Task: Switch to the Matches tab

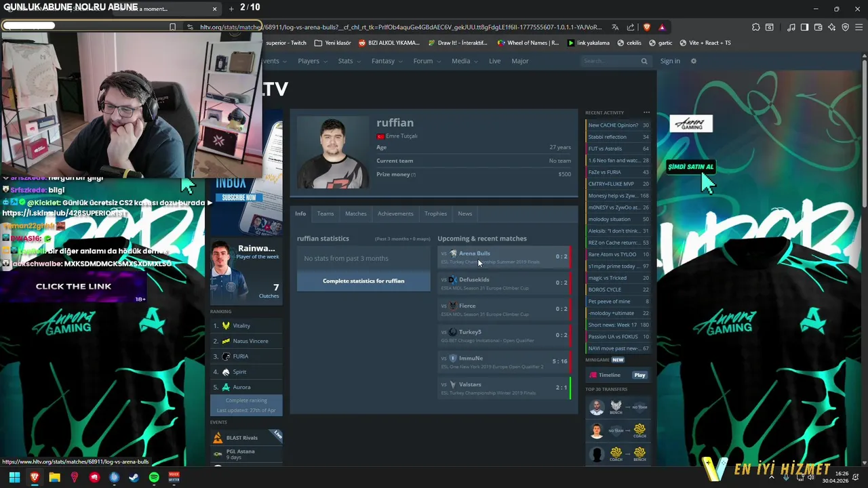Action: point(355,213)
